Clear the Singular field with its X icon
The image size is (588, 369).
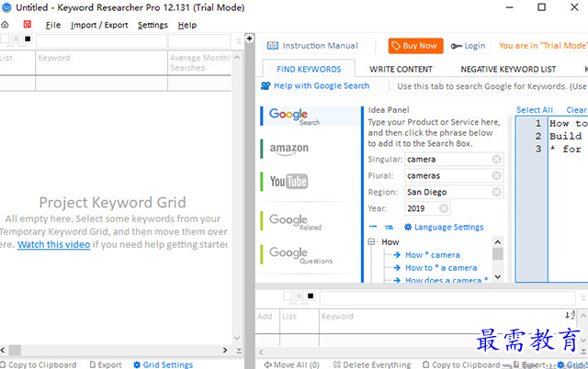(496, 159)
